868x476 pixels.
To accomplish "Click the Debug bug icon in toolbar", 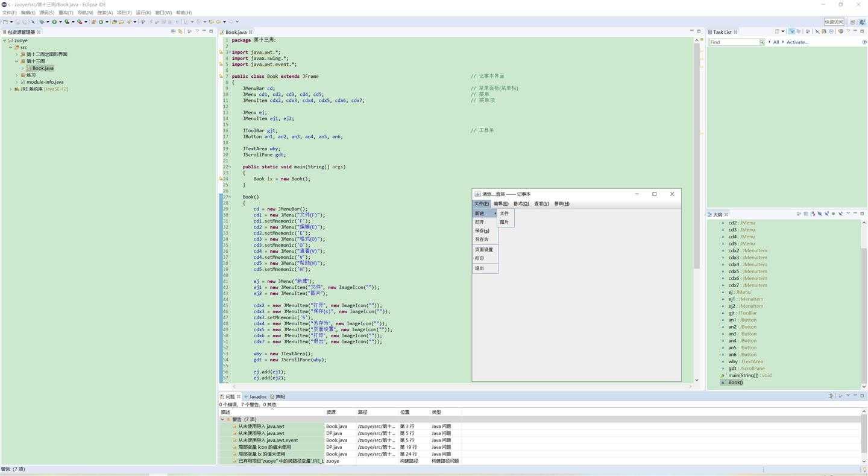I will tap(42, 22).
